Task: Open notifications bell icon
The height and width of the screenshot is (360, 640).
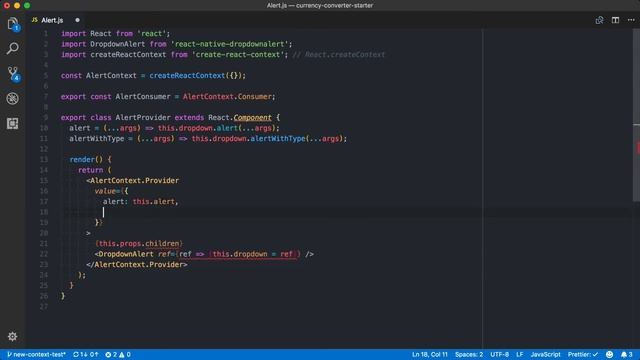Action: tap(627, 354)
